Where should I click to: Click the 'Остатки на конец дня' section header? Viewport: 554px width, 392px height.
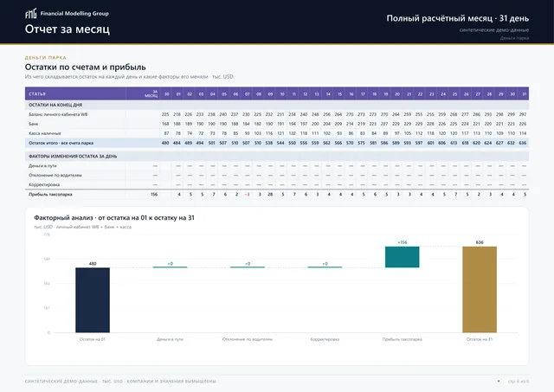(x=55, y=105)
